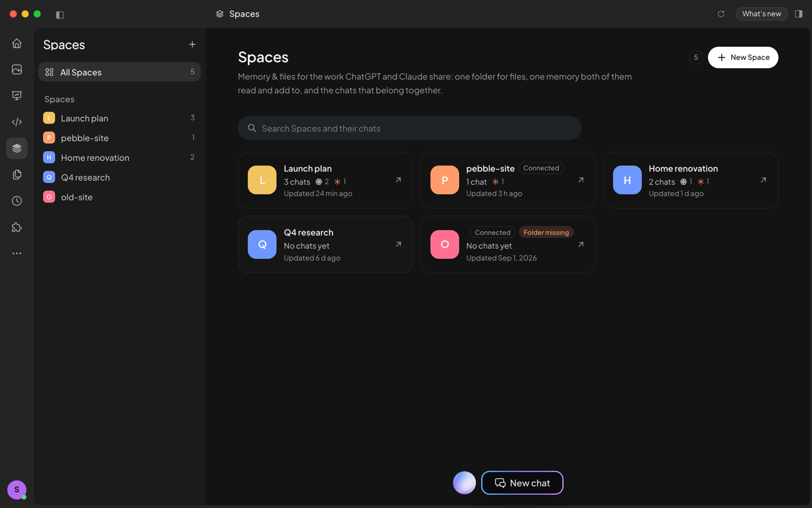
Task: Click the Folder missing warning badge
Action: click(546, 232)
